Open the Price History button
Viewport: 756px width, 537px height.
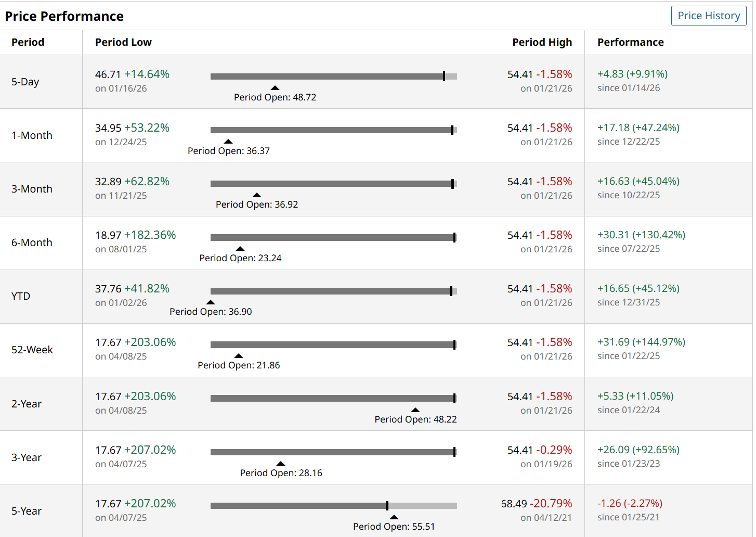(x=708, y=16)
